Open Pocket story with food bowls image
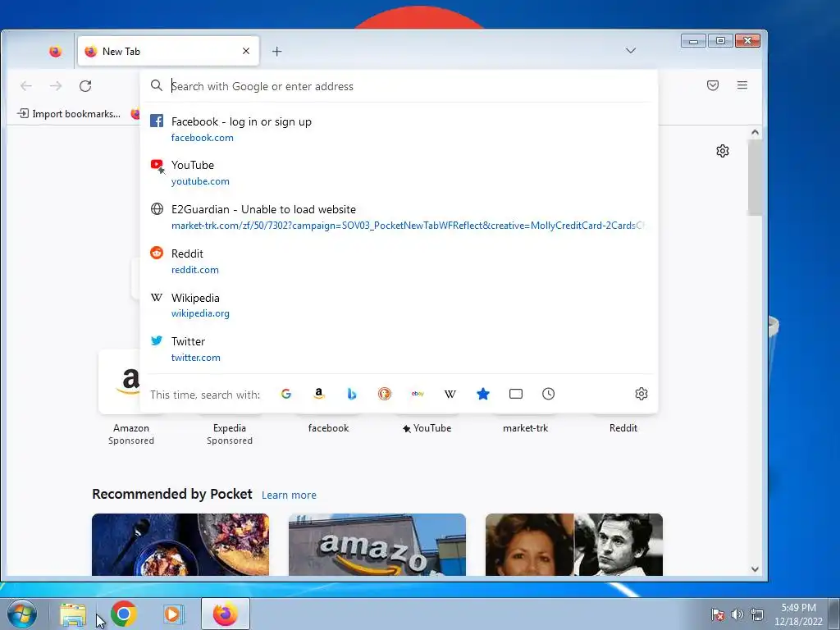Viewport: 840px width, 630px height. click(180, 545)
